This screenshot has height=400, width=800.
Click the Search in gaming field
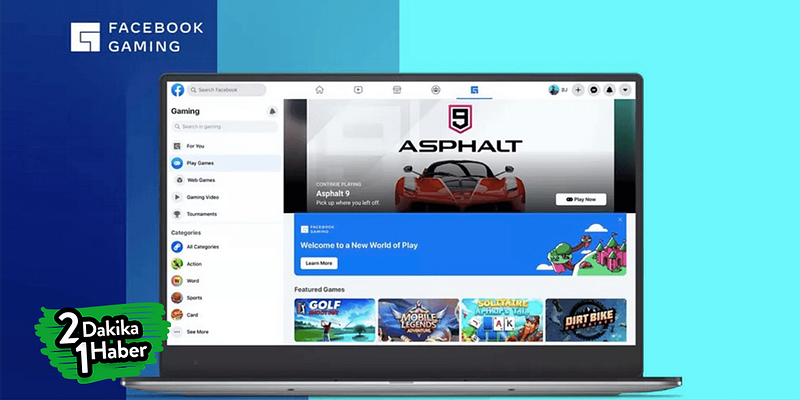click(225, 127)
